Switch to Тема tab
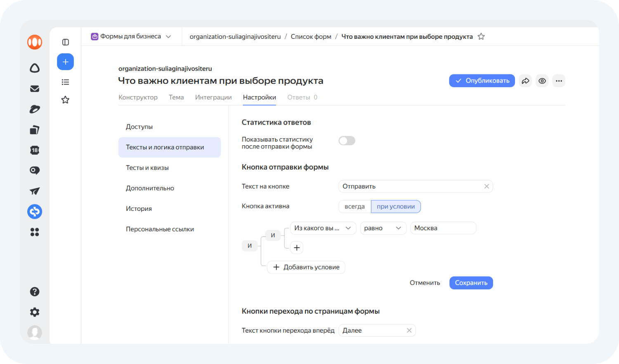The height and width of the screenshot is (364, 619). tap(176, 97)
